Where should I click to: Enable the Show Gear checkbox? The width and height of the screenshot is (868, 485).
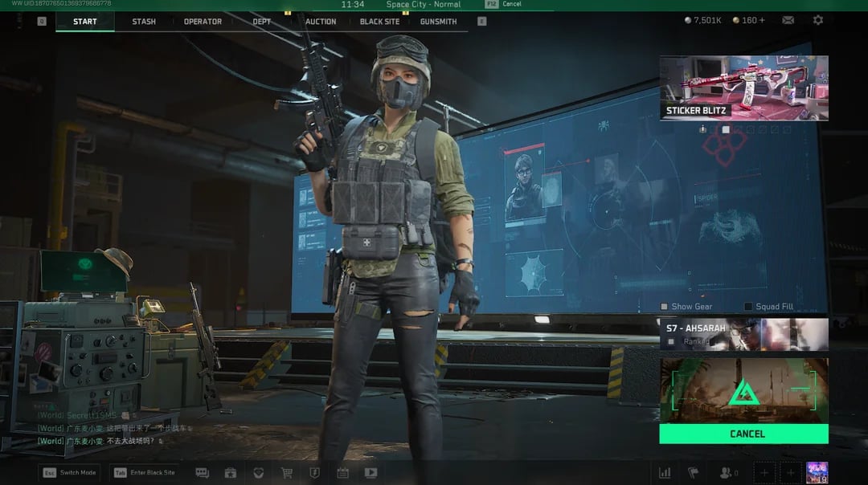pyautogui.click(x=664, y=307)
